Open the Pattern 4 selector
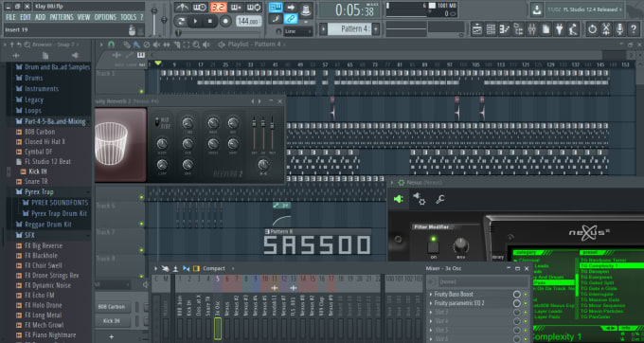The height and width of the screenshot is (343, 644). coord(350,29)
